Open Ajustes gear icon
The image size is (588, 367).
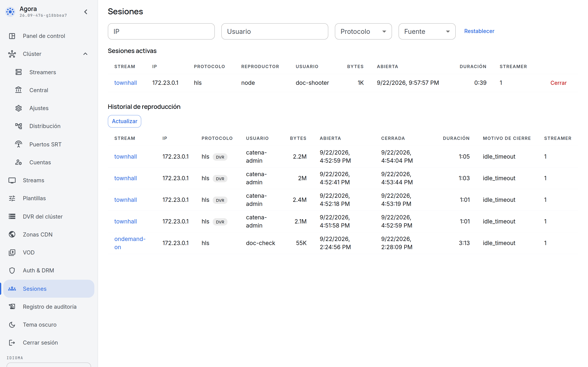[18, 108]
